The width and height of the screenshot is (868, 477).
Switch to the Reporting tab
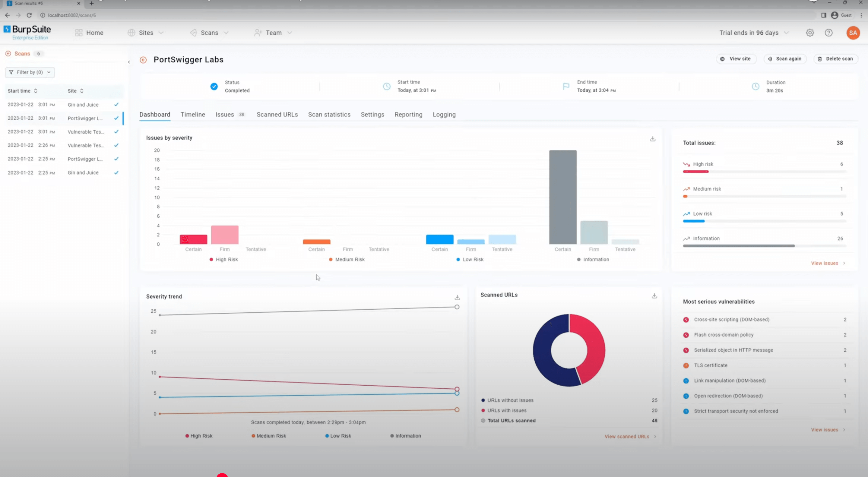408,115
